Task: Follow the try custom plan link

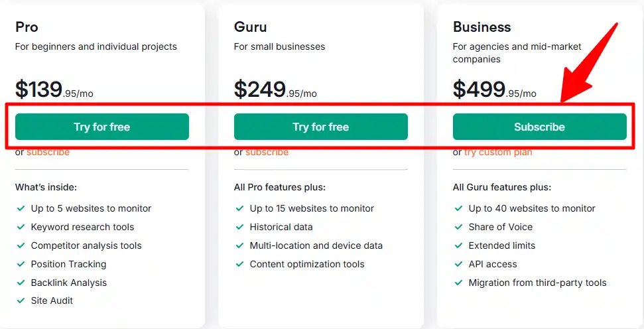Action: click(x=498, y=153)
